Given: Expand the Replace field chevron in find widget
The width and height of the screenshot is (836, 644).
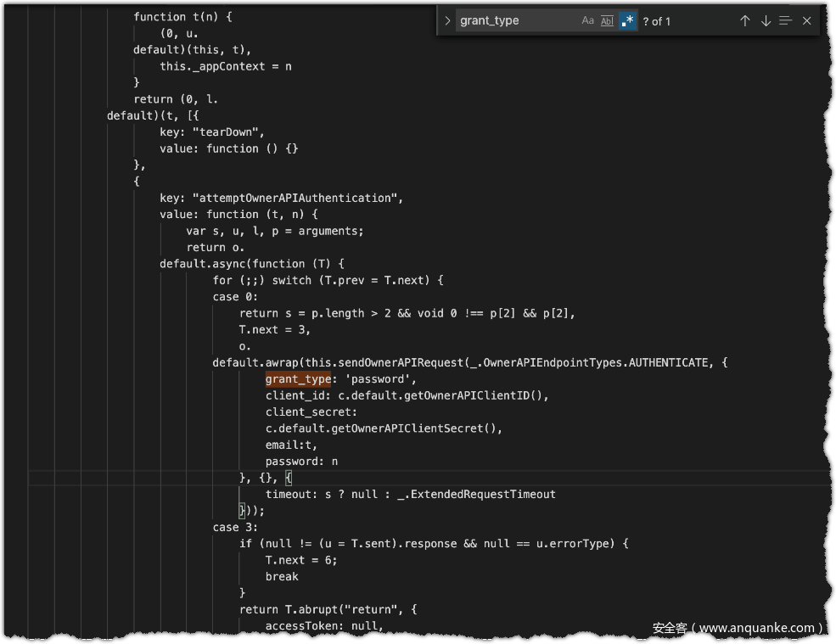Looking at the screenshot, I should (448, 21).
